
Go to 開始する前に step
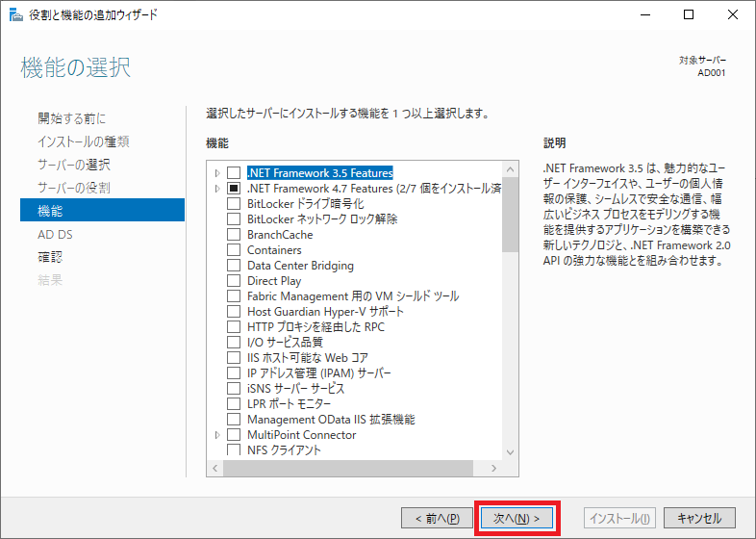pos(72,118)
